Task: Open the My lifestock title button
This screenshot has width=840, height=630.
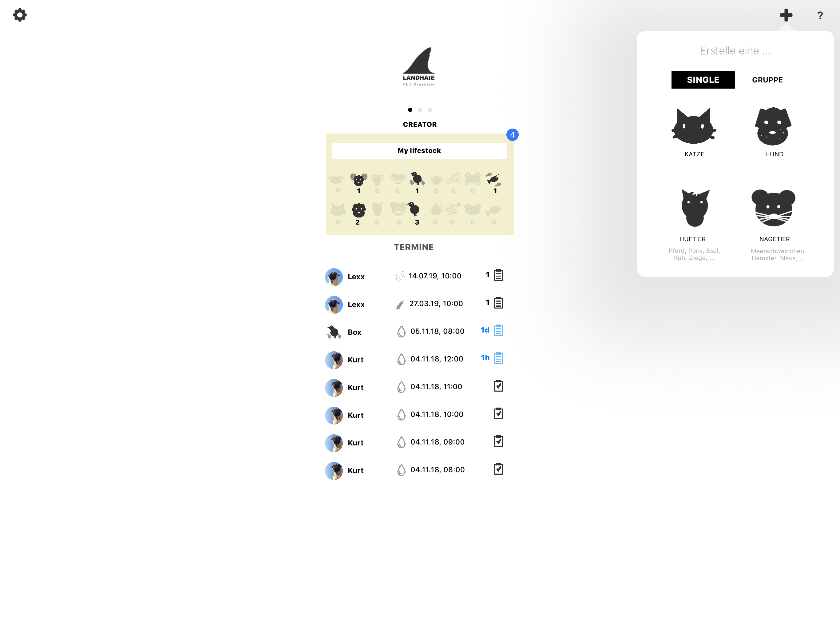Action: point(419,150)
